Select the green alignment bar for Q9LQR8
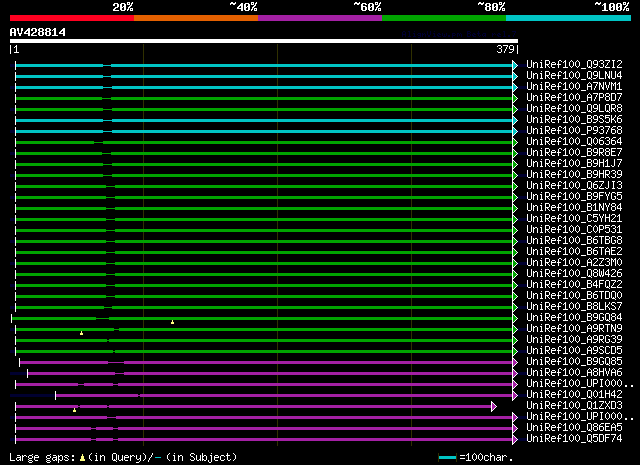 264,109
